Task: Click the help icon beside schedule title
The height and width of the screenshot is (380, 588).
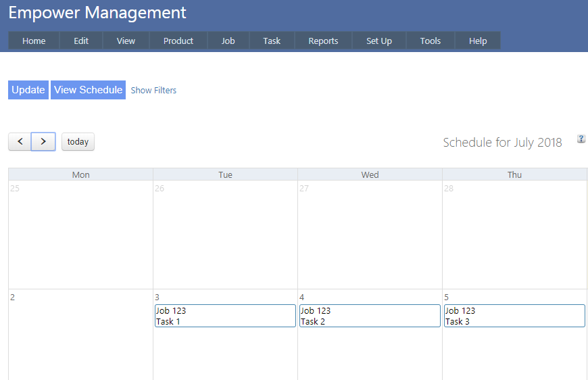Action: coord(581,139)
